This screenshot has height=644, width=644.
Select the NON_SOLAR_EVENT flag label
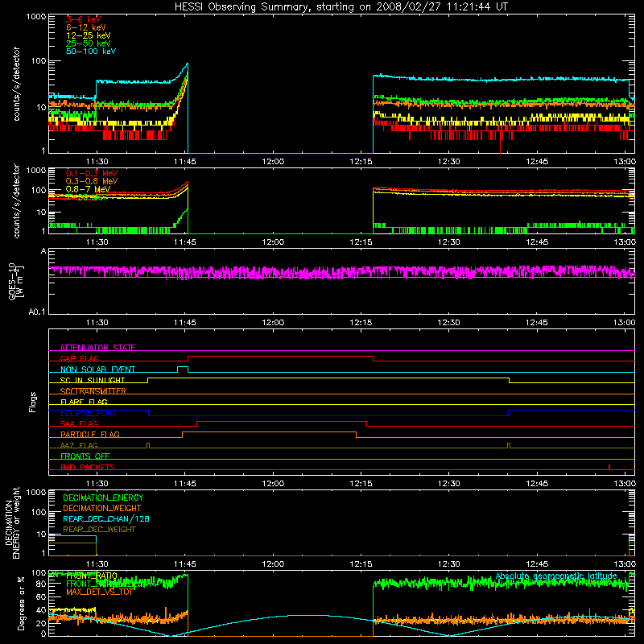pos(97,369)
